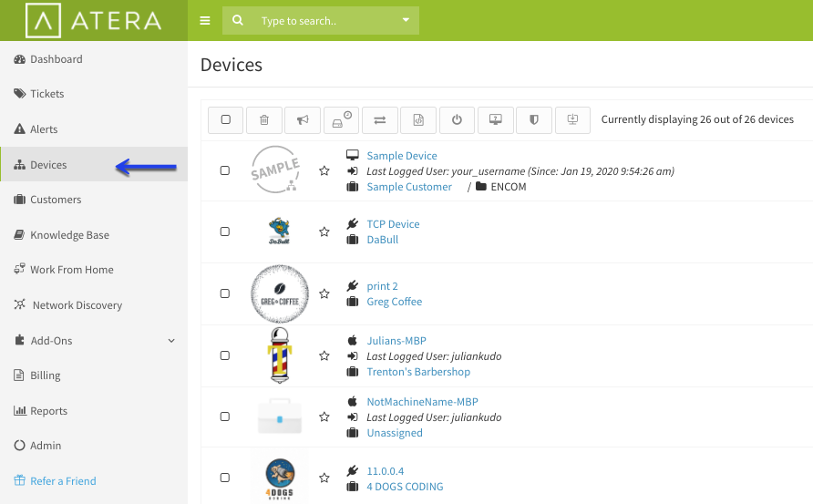This screenshot has height=504, width=813.
Task: Click the install download toolbar icon
Action: pyautogui.click(x=572, y=119)
